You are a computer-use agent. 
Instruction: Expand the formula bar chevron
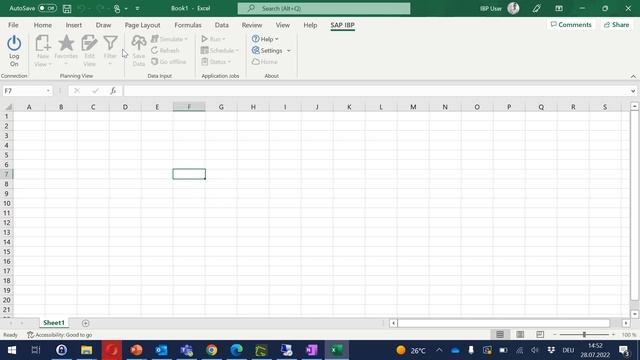pyautogui.click(x=633, y=91)
